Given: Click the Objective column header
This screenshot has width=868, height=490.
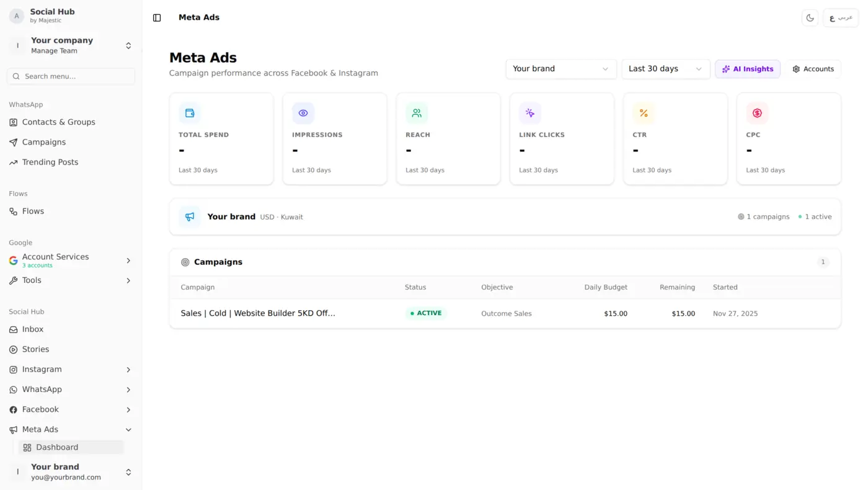Looking at the screenshot, I should 497,287.
